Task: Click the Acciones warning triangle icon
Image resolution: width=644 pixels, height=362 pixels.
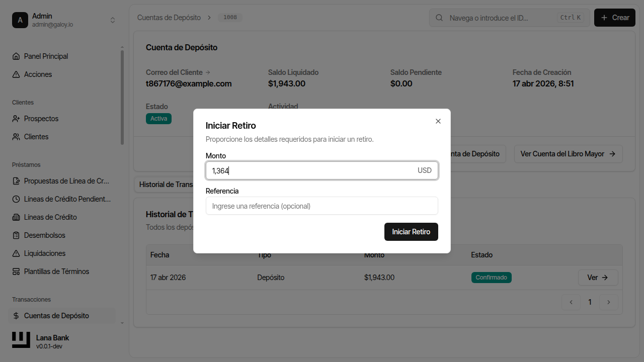Action: click(16, 74)
